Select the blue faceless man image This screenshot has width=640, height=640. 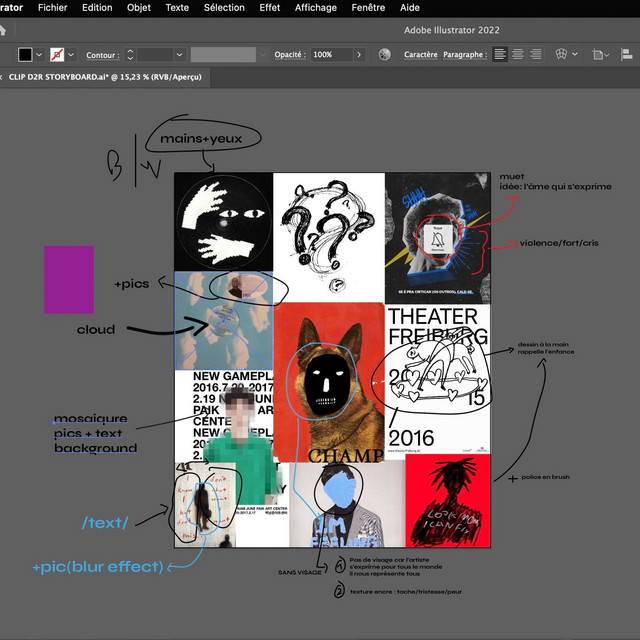point(347,504)
